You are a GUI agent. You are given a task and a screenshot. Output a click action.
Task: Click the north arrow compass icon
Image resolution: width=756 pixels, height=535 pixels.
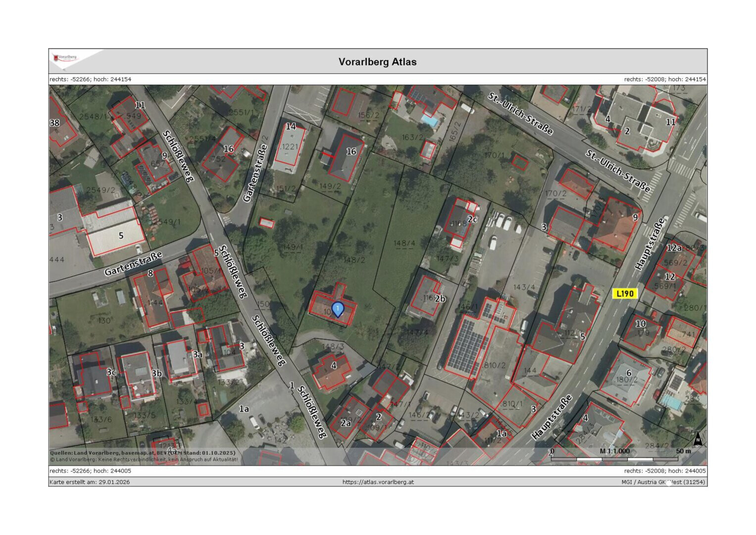[698, 438]
